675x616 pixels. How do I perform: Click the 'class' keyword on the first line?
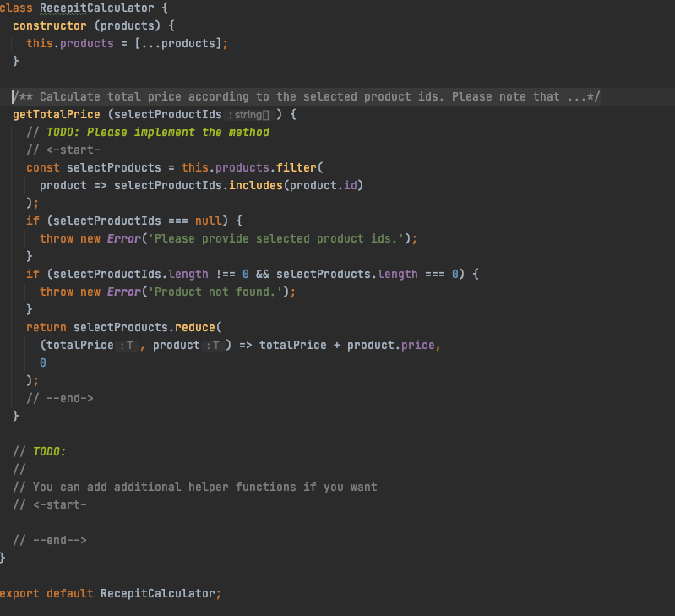(16, 8)
